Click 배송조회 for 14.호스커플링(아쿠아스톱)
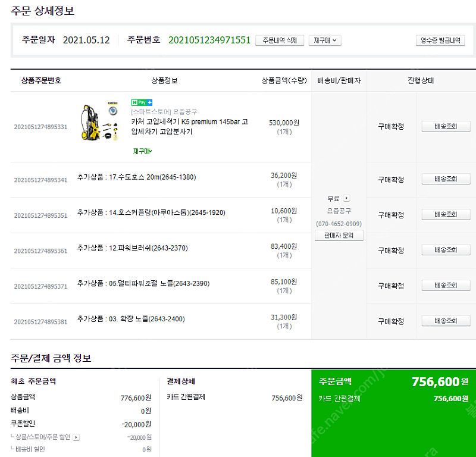Viewport: 476px width, 457px height. click(446, 214)
